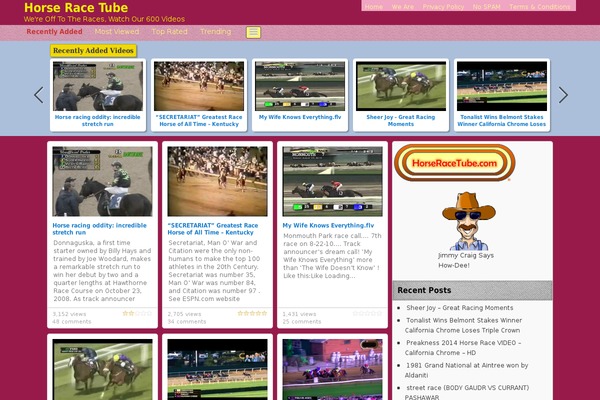Click the Jimmy Craig cowboy cartoon image
The height and width of the screenshot is (400, 600).
(469, 221)
